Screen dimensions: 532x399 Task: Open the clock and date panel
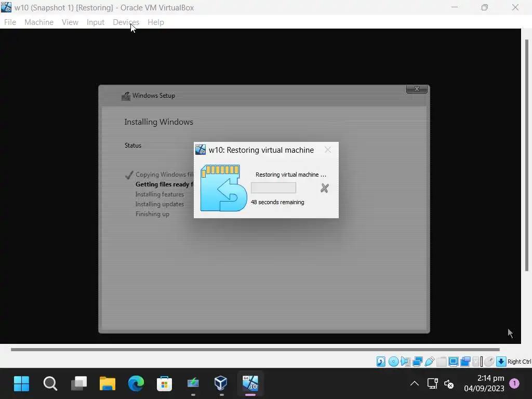pyautogui.click(x=484, y=383)
